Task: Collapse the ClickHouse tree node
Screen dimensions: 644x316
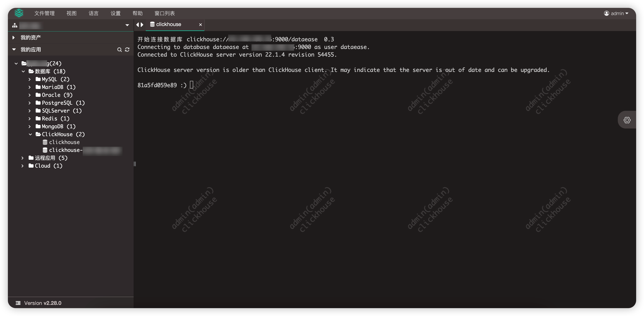Action: tap(31, 134)
